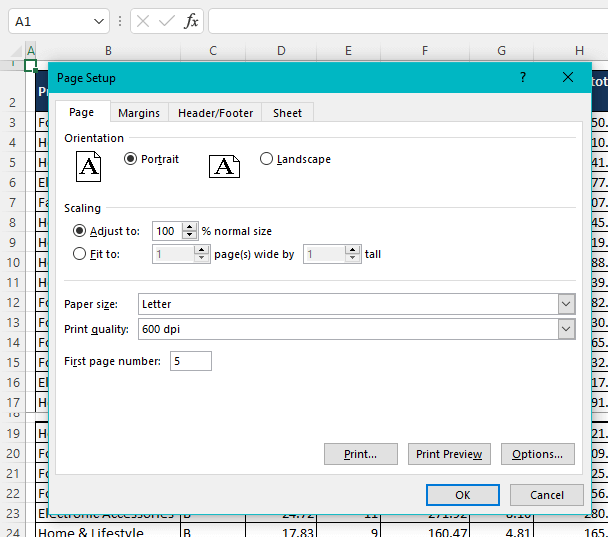Cancel the Page Setup dialog
Viewport: 608px width, 537px height.
(547, 495)
